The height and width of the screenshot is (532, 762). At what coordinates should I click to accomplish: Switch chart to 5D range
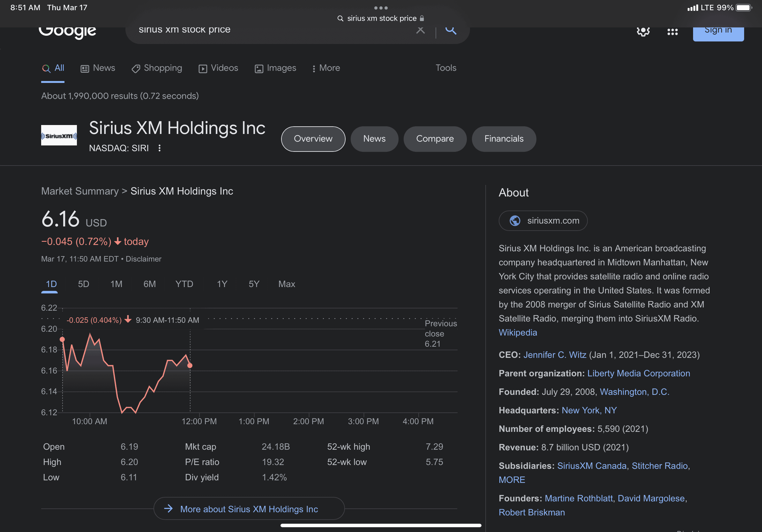[x=83, y=284]
